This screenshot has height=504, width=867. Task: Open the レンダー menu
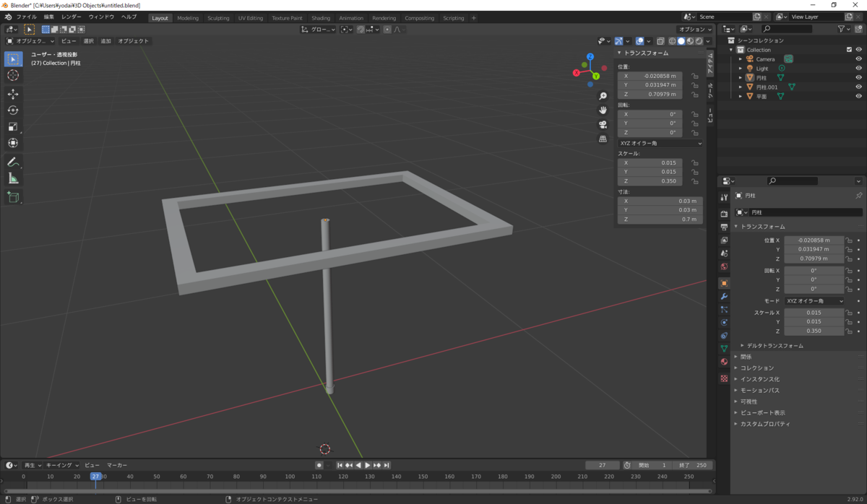(x=72, y=17)
